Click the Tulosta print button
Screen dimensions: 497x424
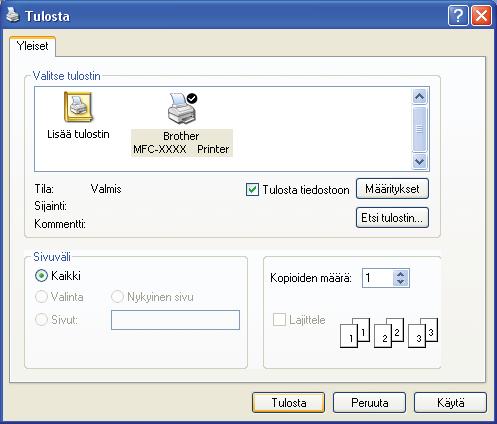(289, 403)
